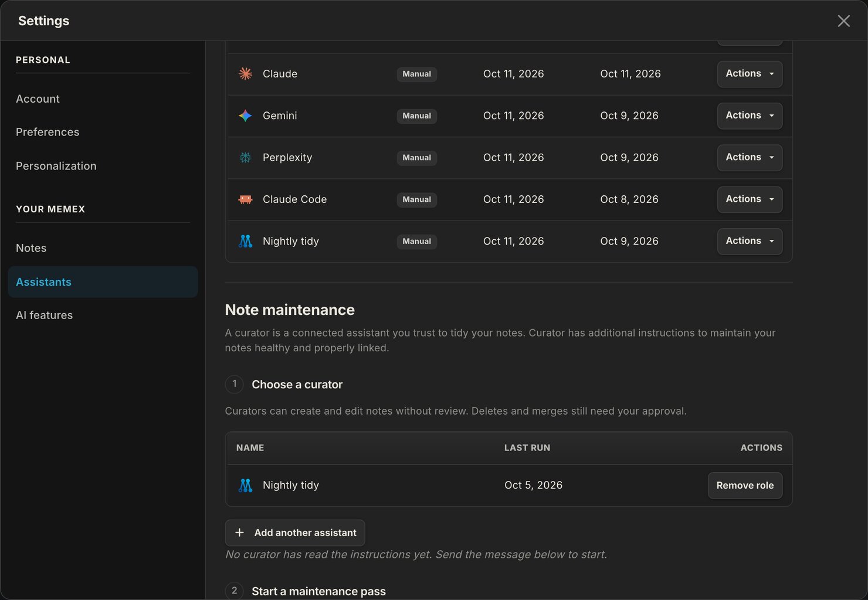Click the Manual badge for Gemini
Viewport: 868px width, 600px height.
tap(416, 116)
